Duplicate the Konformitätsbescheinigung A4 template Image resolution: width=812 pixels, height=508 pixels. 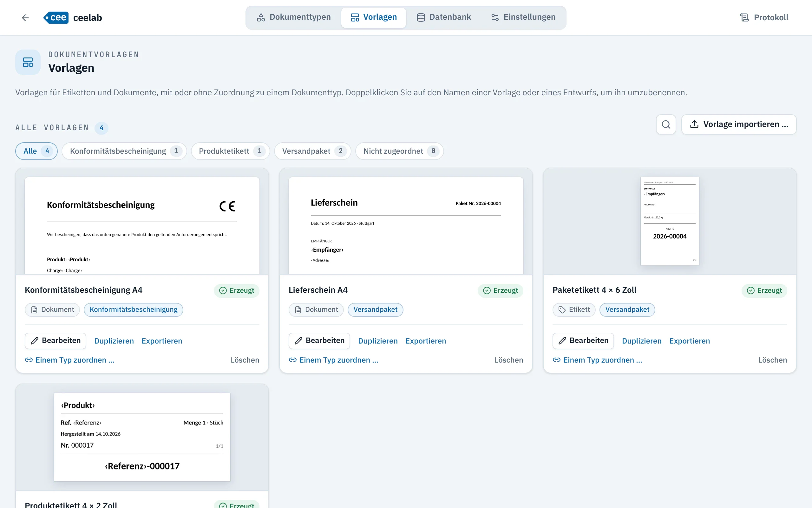click(x=114, y=341)
